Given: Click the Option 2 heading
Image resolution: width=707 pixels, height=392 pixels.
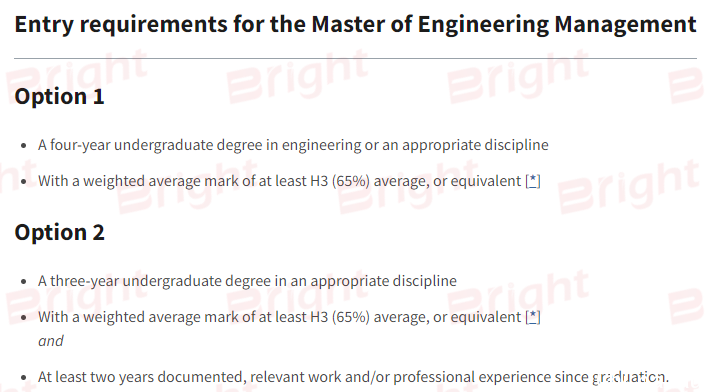Looking at the screenshot, I should pos(60,232).
